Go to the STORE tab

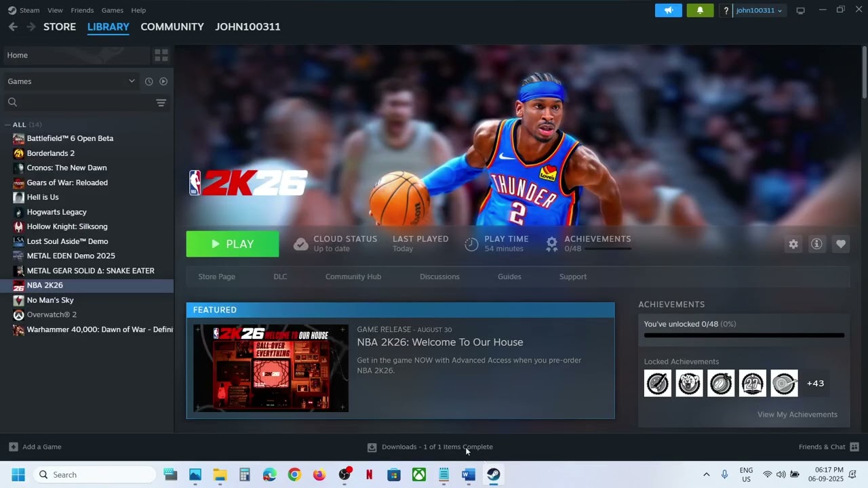click(x=60, y=26)
